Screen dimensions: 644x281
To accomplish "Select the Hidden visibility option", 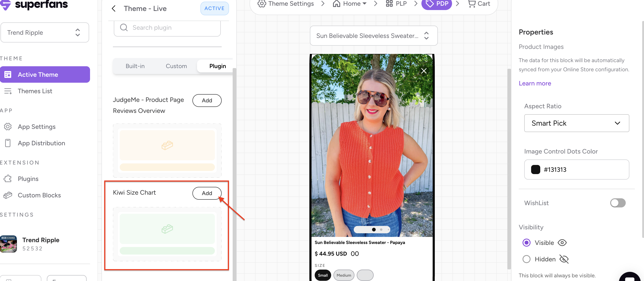I will [526, 259].
